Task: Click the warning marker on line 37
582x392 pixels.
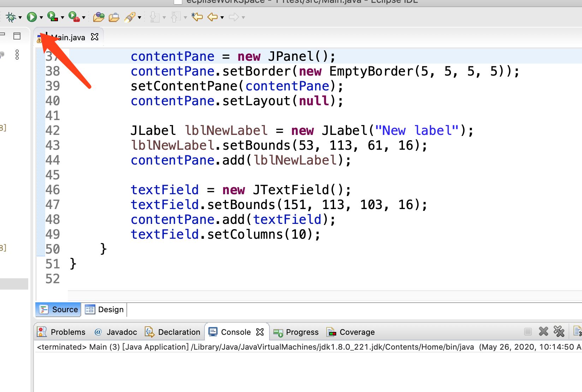Action: (40, 56)
